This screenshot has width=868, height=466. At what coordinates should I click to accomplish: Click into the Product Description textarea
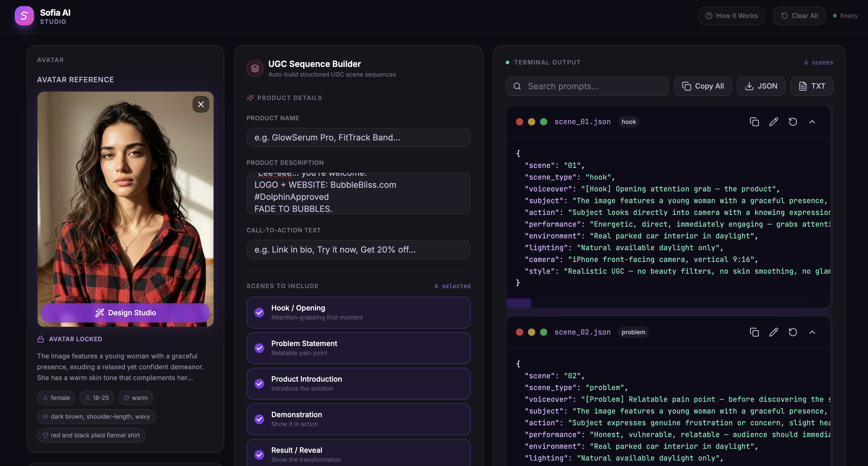(x=358, y=194)
